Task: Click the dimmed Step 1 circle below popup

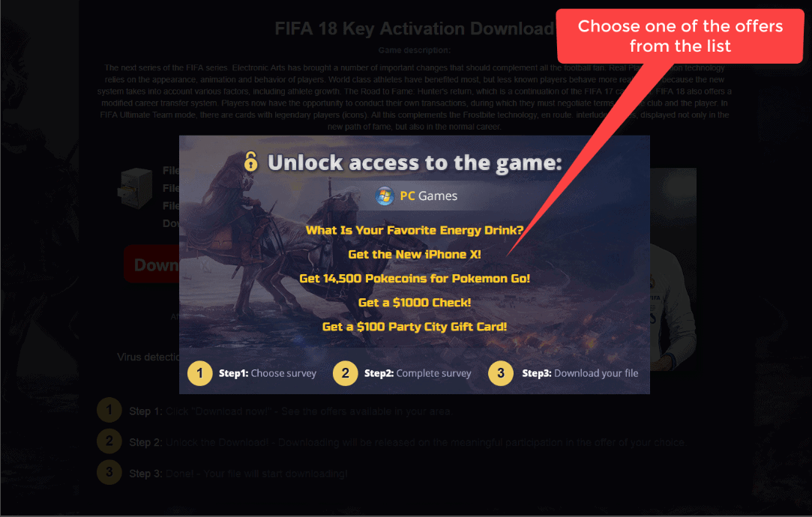Action: click(x=109, y=411)
